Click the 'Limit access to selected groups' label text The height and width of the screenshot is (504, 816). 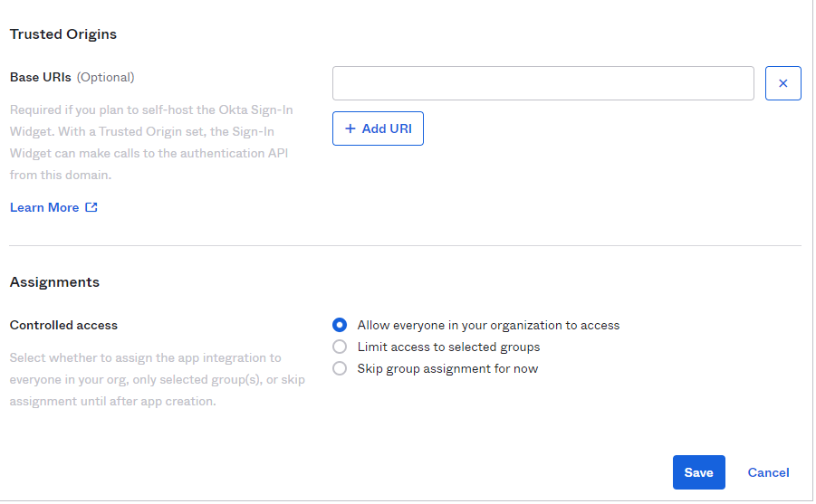448,347
